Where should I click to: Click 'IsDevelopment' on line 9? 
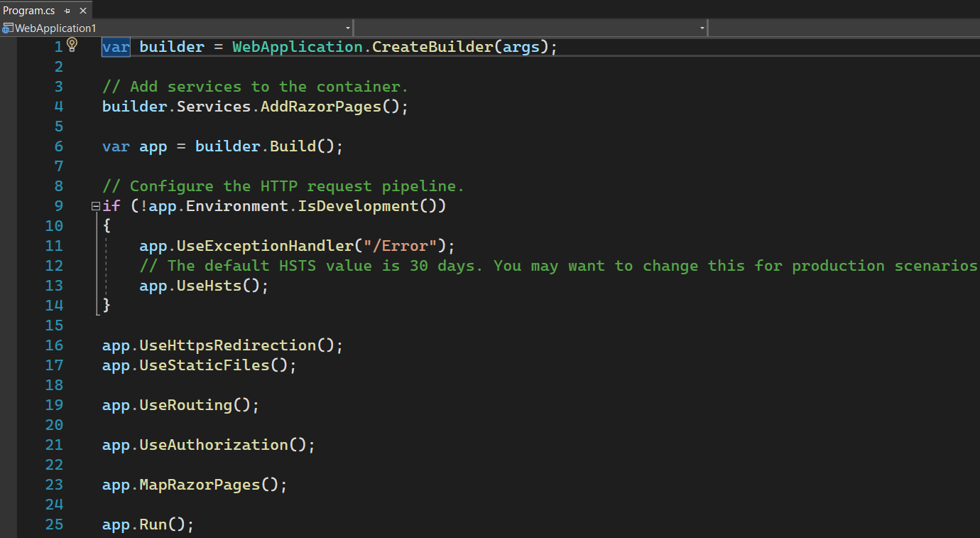358,206
